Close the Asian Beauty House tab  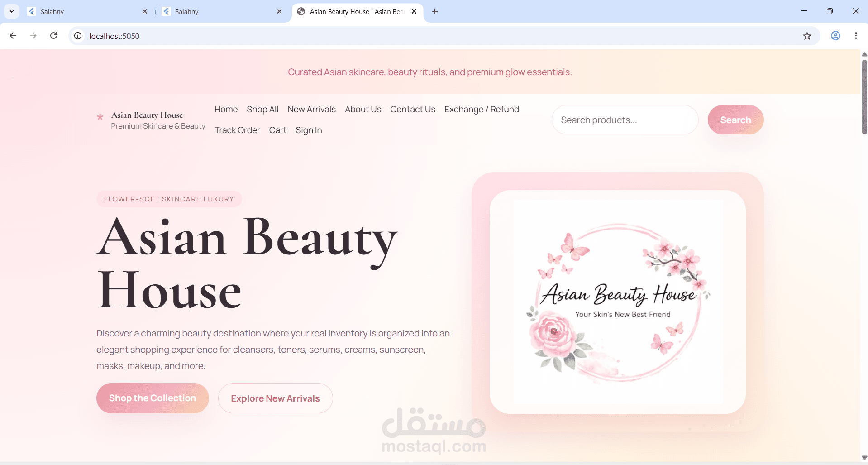point(414,11)
